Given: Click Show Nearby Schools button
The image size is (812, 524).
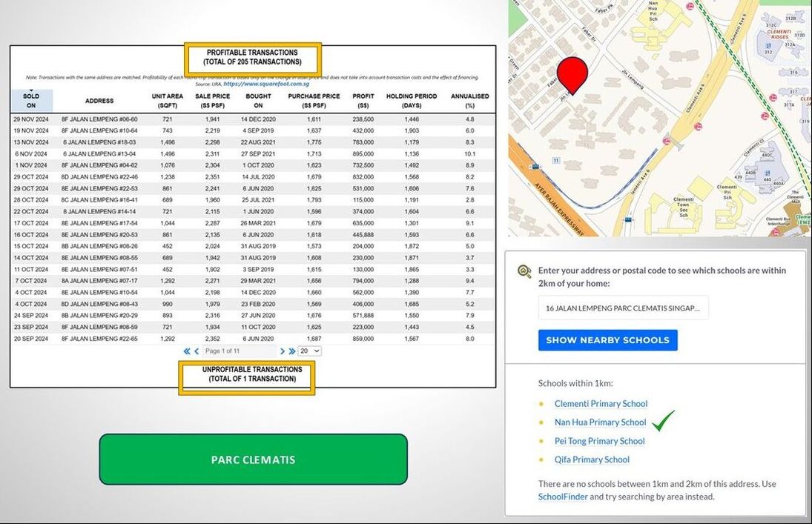Looking at the screenshot, I should (x=607, y=340).
